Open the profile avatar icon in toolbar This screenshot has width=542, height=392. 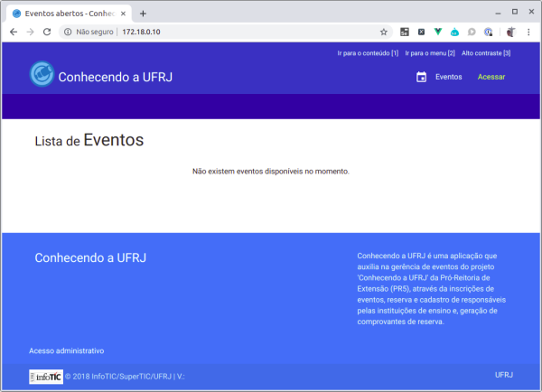511,33
